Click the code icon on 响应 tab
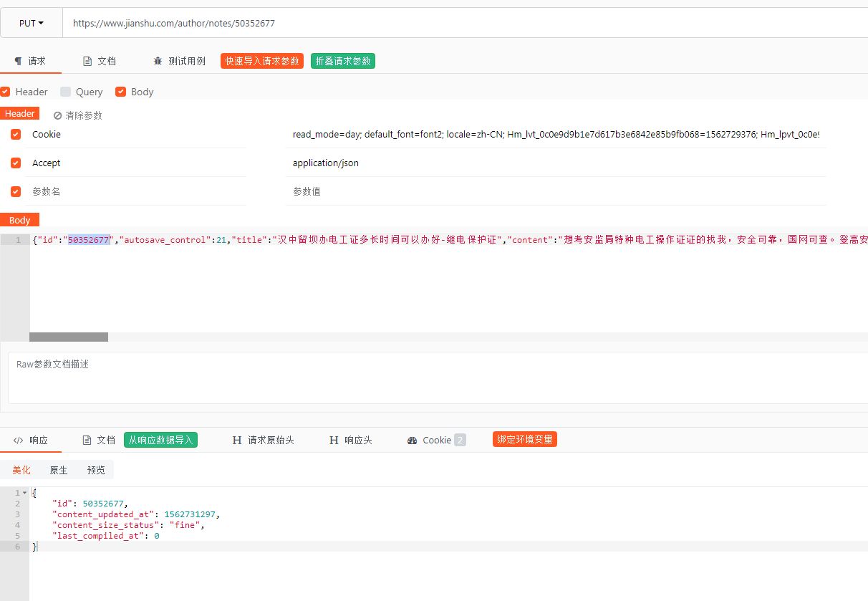The width and height of the screenshot is (868, 601). [19, 441]
